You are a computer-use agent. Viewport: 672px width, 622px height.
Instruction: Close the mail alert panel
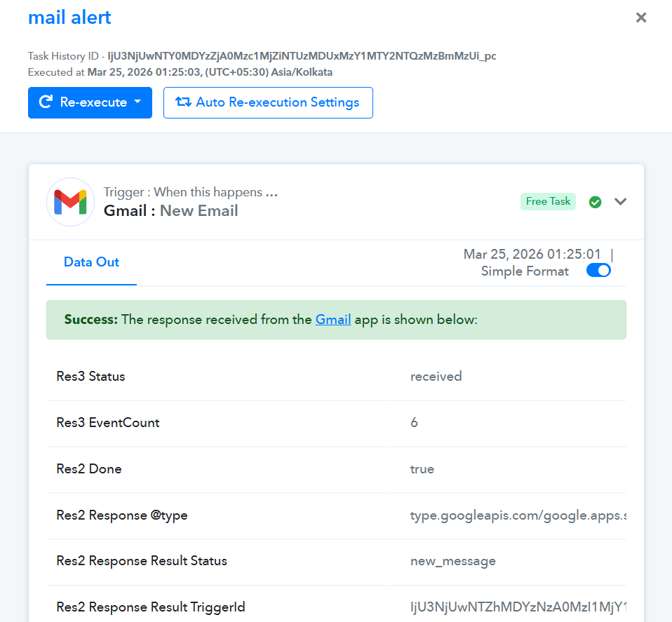coord(640,18)
